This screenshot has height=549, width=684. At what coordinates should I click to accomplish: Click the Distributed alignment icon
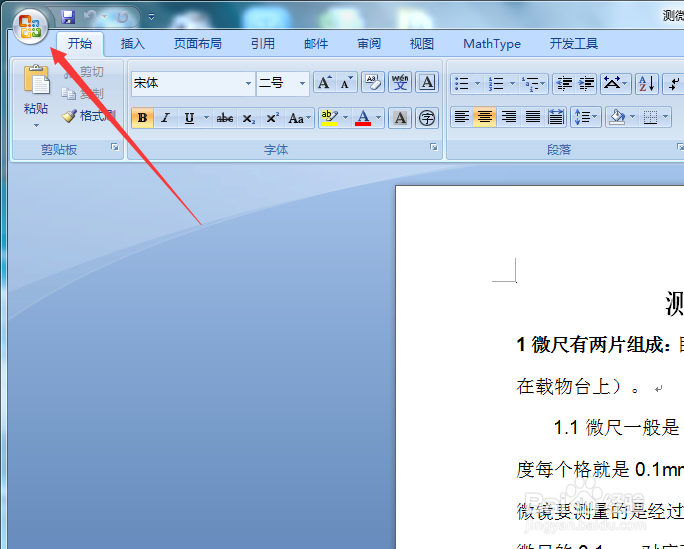tap(556, 117)
